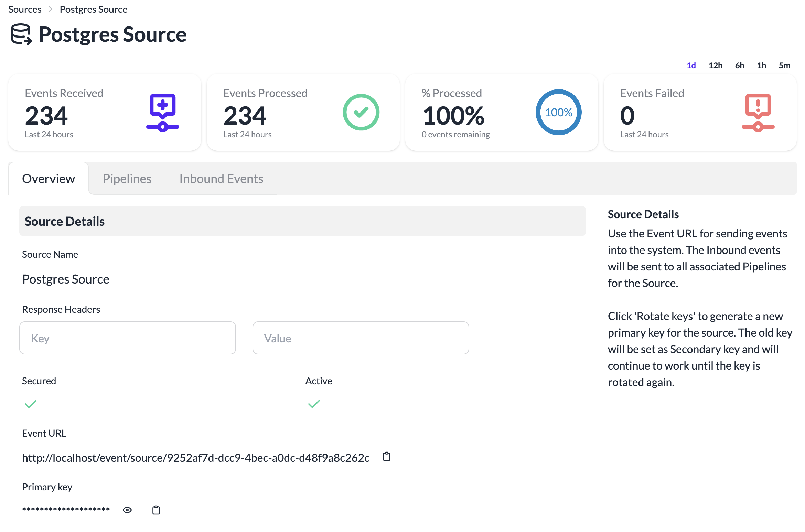805x532 pixels.
Task: Click the Response Headers Key field
Action: (x=128, y=338)
